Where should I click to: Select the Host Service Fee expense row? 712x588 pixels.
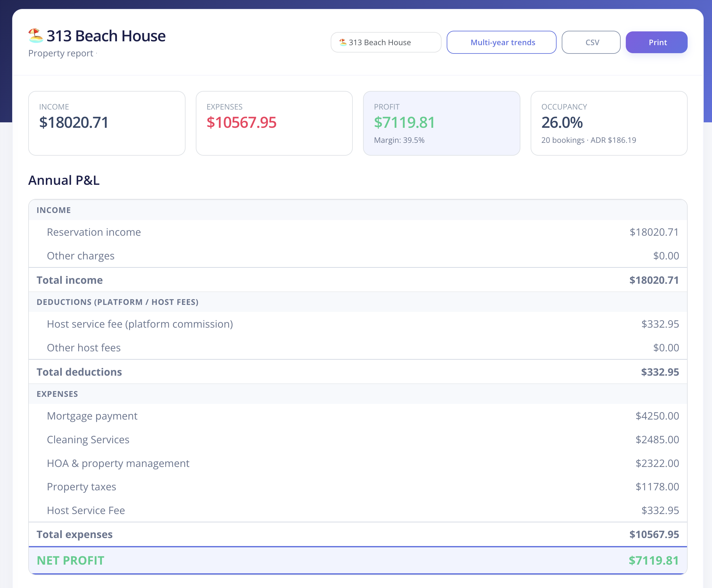pos(358,510)
